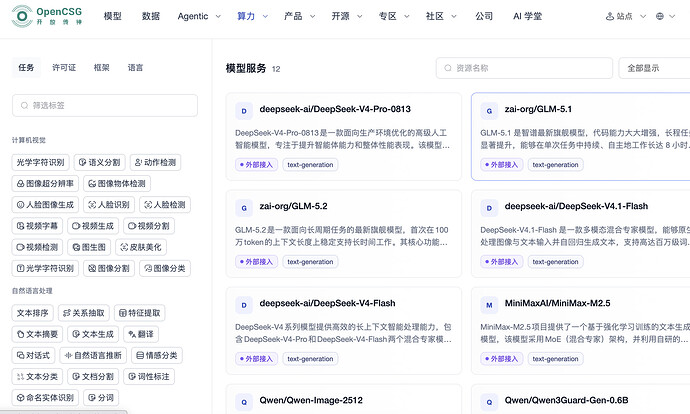
Task: Expand the 社区 navigation menu
Action: tap(441, 16)
